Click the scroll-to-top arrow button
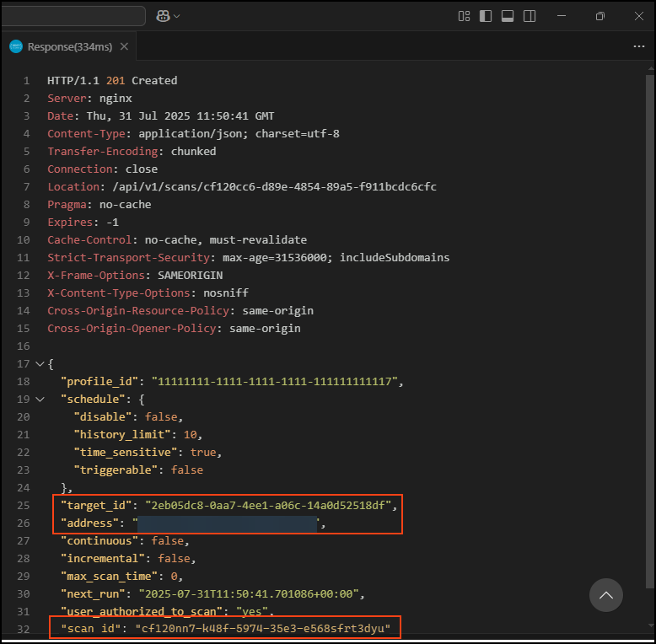Screen dimensions: 656x644 pos(605,595)
